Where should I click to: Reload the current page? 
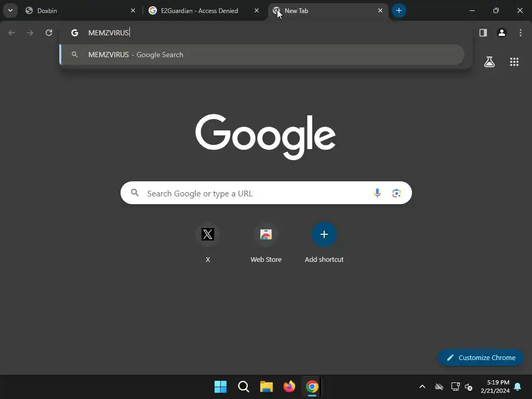[49, 33]
